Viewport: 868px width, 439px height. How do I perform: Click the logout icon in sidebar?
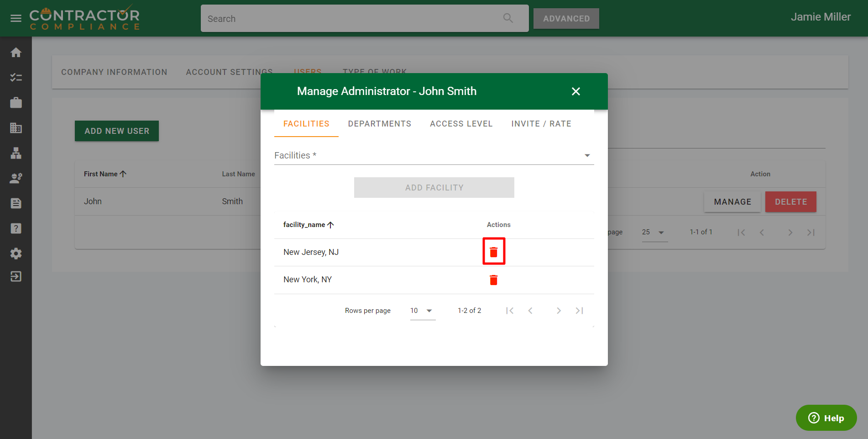click(16, 276)
